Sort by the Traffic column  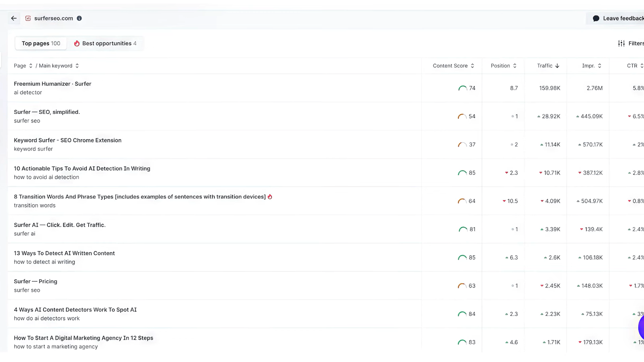point(548,66)
